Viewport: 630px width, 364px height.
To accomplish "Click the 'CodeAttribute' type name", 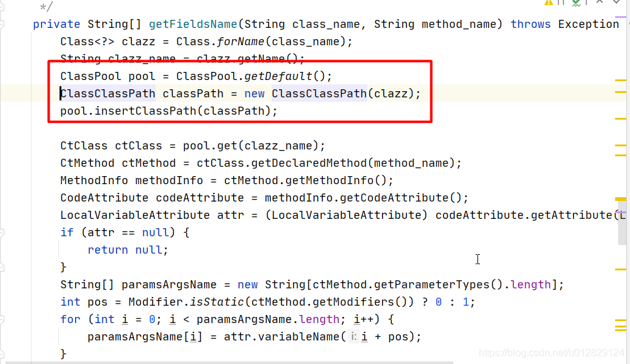I will [104, 198].
